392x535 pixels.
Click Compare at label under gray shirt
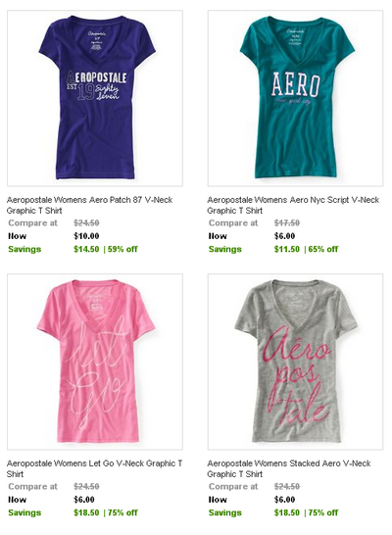tap(233, 487)
